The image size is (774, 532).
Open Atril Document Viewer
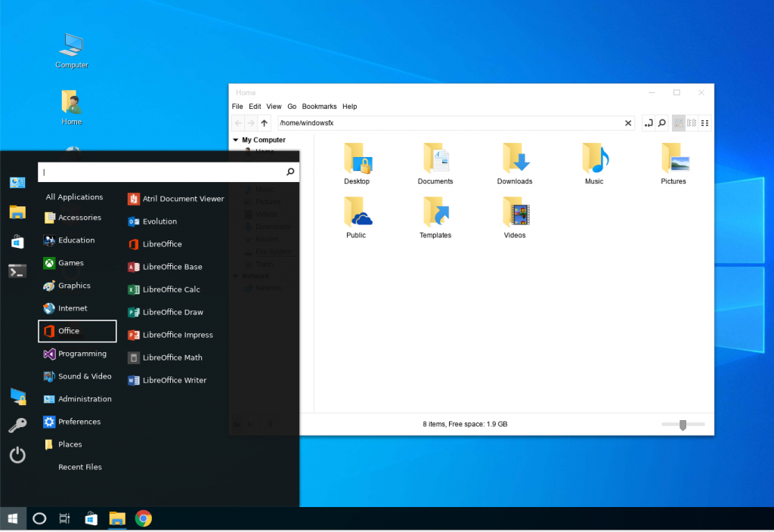(183, 199)
